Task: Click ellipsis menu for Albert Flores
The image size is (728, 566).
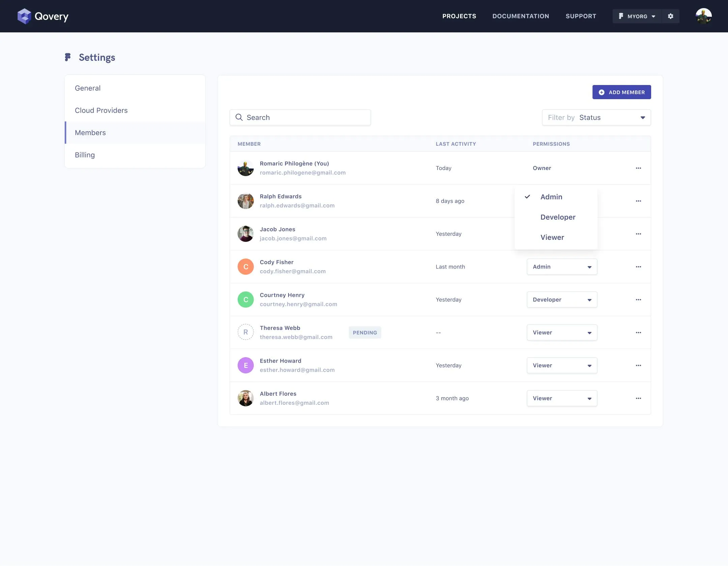Action: point(638,398)
